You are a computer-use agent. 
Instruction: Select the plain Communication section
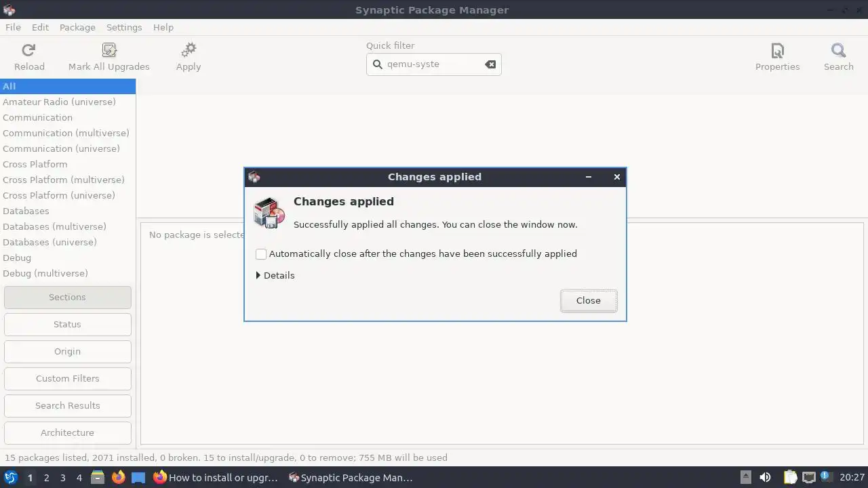tap(68, 117)
